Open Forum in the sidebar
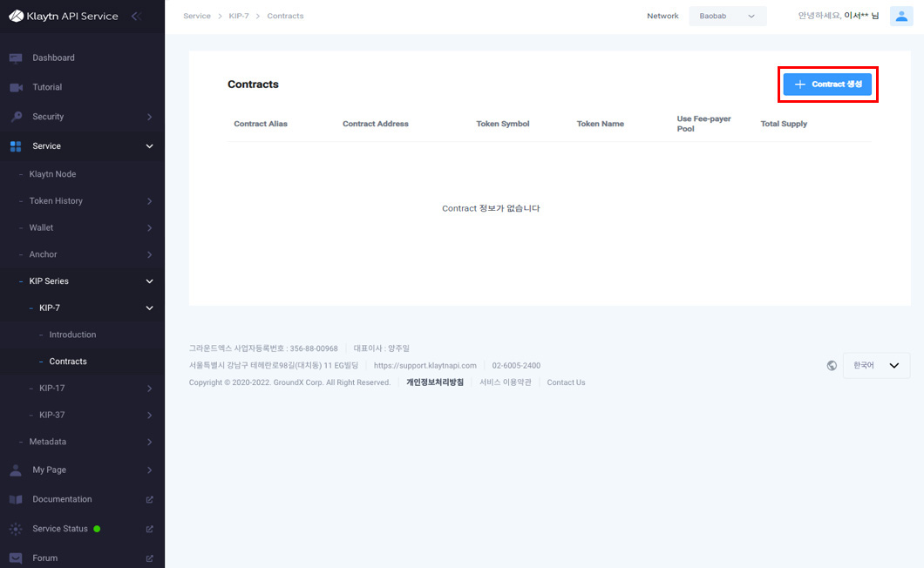This screenshot has height=568, width=924. pos(44,558)
